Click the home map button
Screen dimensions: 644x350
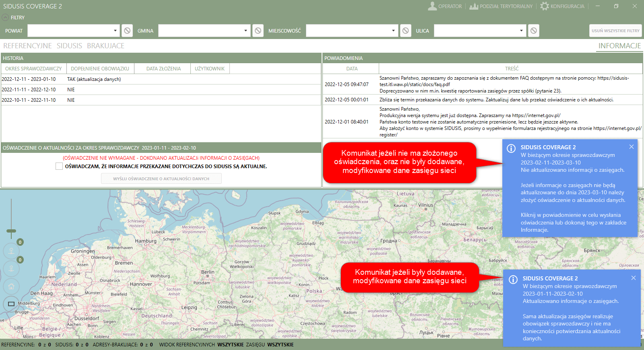point(11,286)
